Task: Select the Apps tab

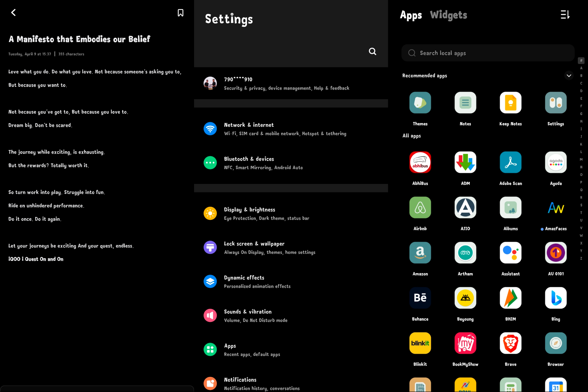Action: [x=411, y=15]
